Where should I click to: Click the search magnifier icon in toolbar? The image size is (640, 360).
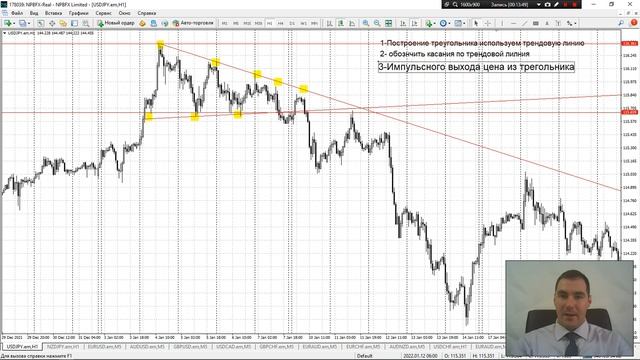pos(621,23)
